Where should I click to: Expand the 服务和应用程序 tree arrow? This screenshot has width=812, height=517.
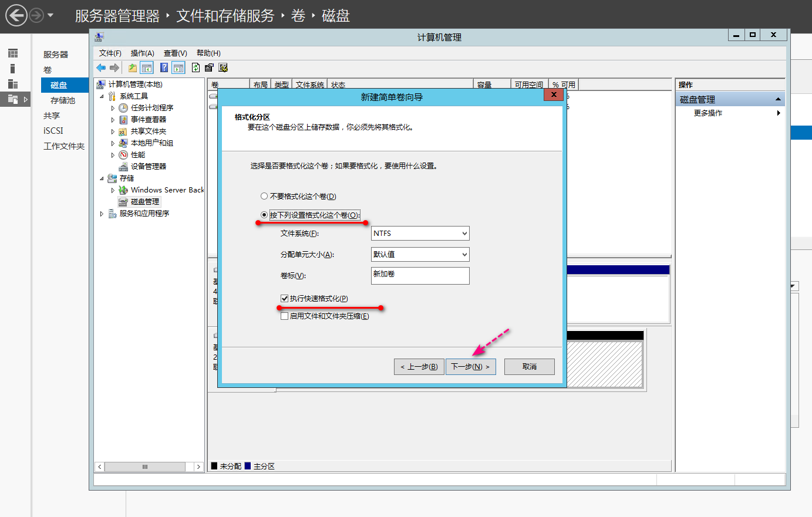point(102,214)
